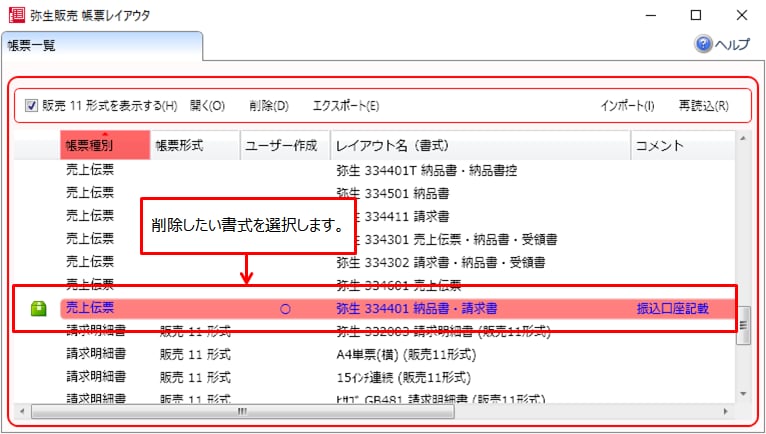The width and height of the screenshot is (766, 434).
Task: Click the 振込口座記載 comment cell
Action: (x=672, y=308)
